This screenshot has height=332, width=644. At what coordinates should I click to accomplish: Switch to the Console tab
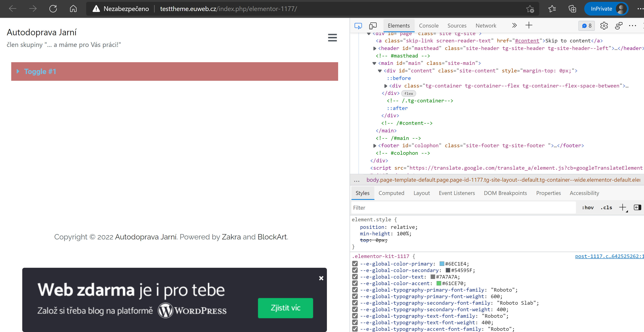coord(429,25)
